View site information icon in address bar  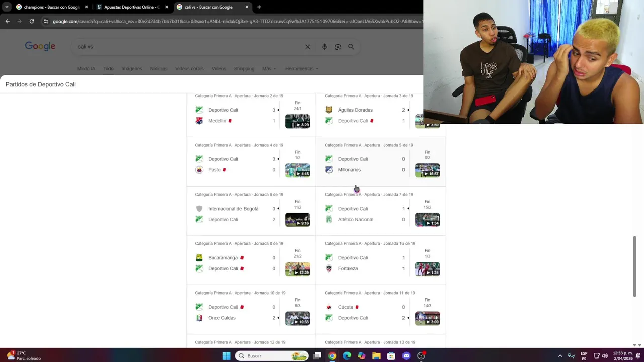(x=46, y=21)
